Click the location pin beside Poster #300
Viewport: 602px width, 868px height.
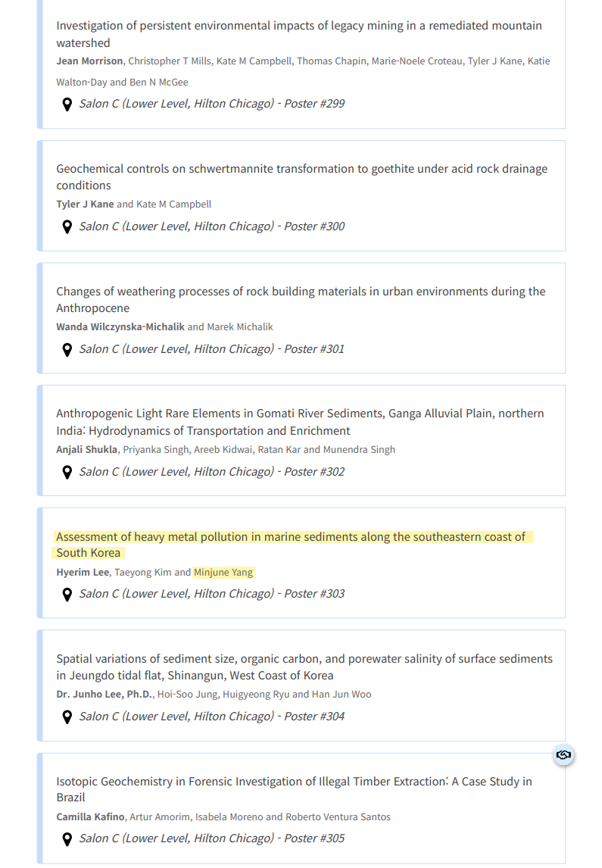pos(67,226)
